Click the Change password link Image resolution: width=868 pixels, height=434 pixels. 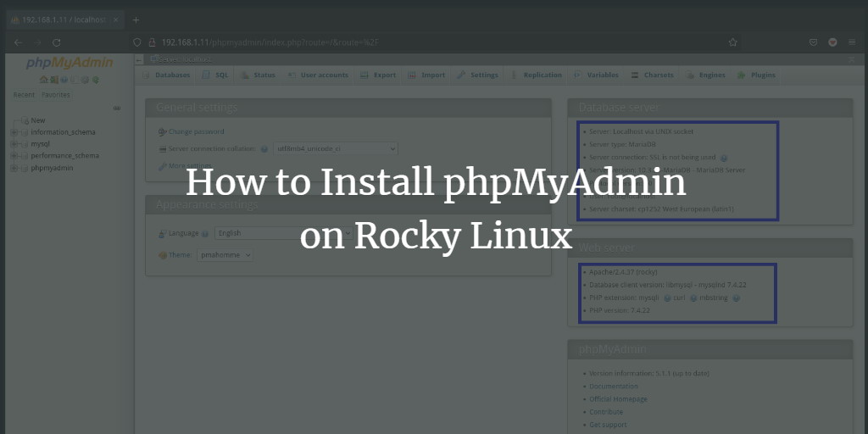[197, 131]
